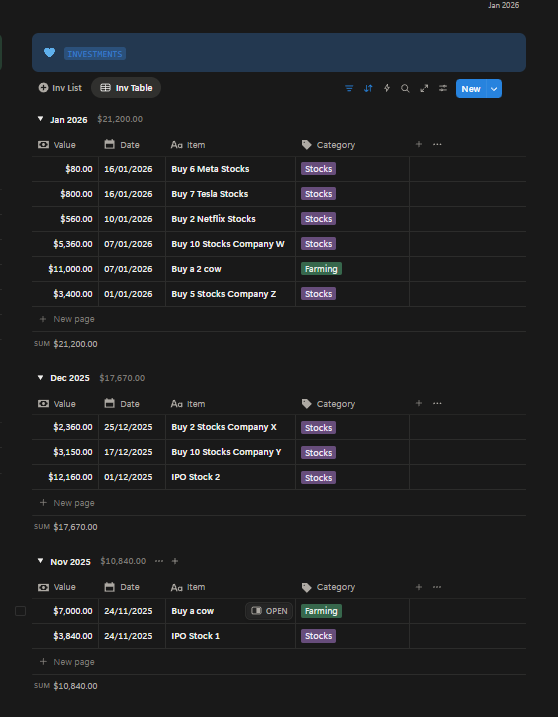This screenshot has width=558, height=717.
Task: Open group options dots next to Nov 2025 total
Action: point(159,561)
